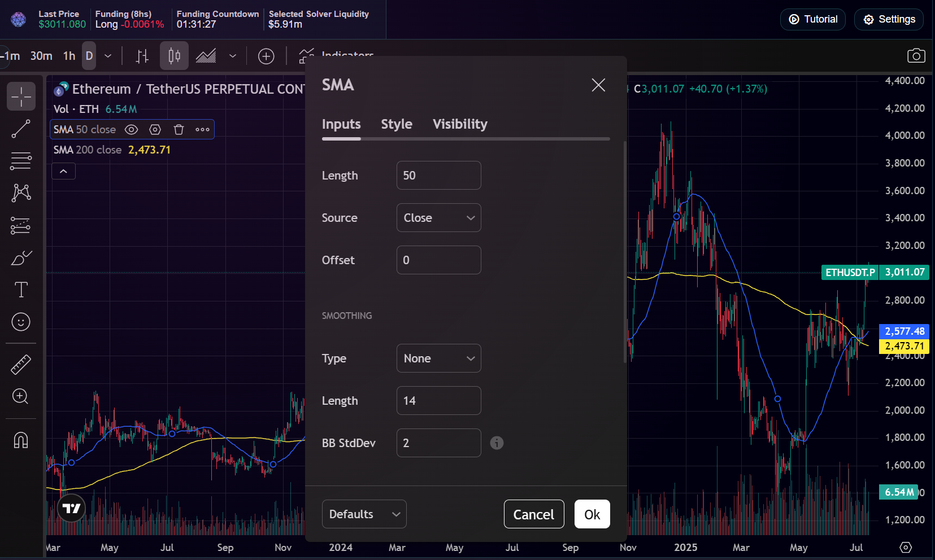This screenshot has width=935, height=560.
Task: Take a chart snapshot with camera icon
Action: tap(916, 55)
